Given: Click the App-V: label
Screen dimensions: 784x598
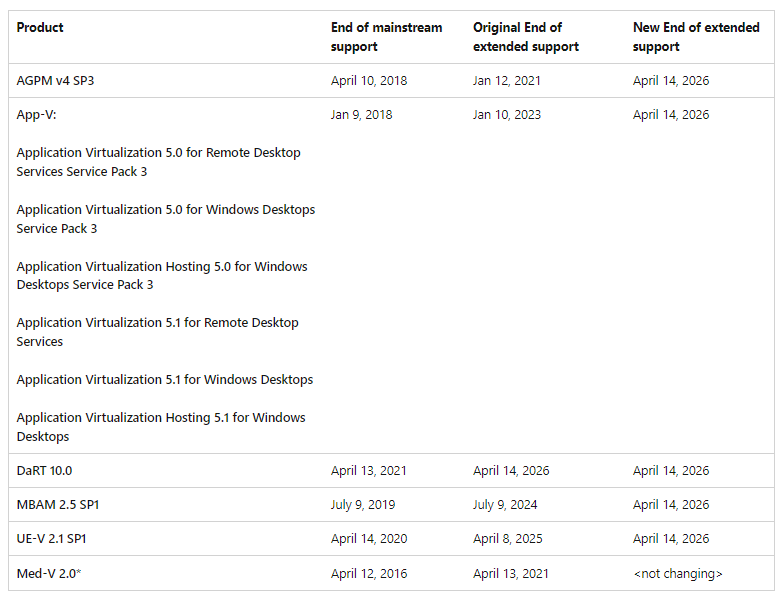Looking at the screenshot, I should [x=36, y=114].
